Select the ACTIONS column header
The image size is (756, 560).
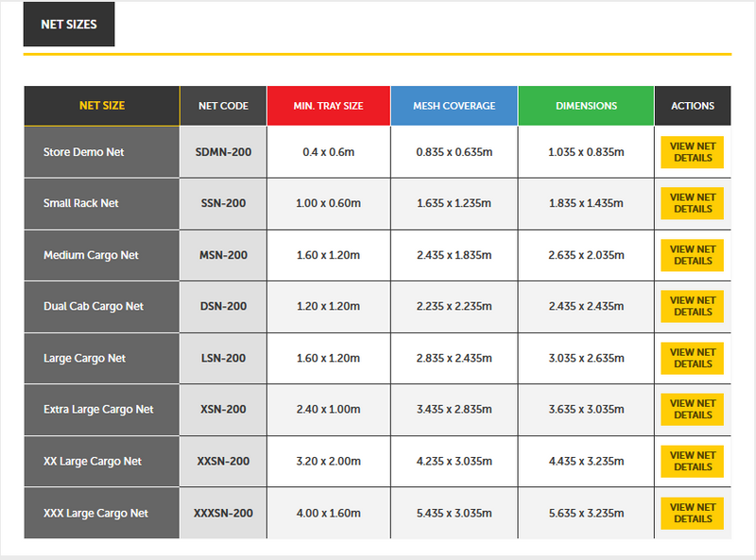tap(693, 106)
